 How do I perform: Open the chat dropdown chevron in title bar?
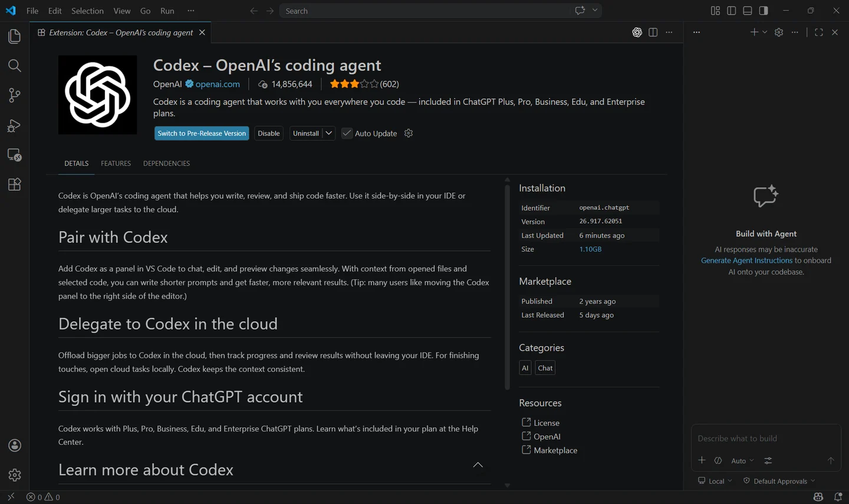pos(595,11)
